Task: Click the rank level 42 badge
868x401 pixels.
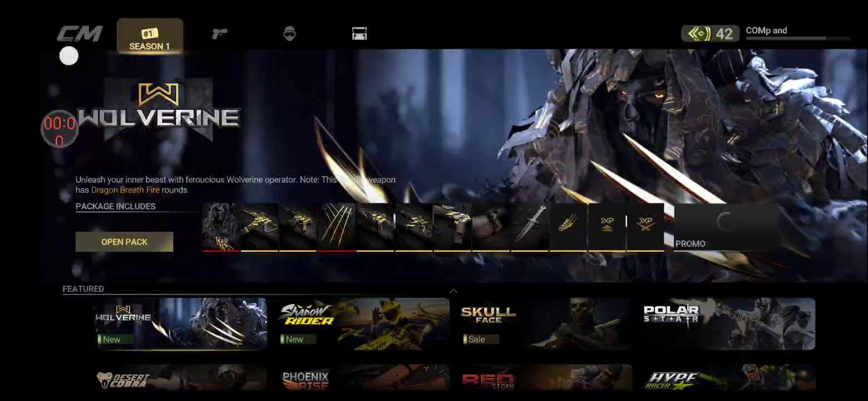Action: coord(710,34)
